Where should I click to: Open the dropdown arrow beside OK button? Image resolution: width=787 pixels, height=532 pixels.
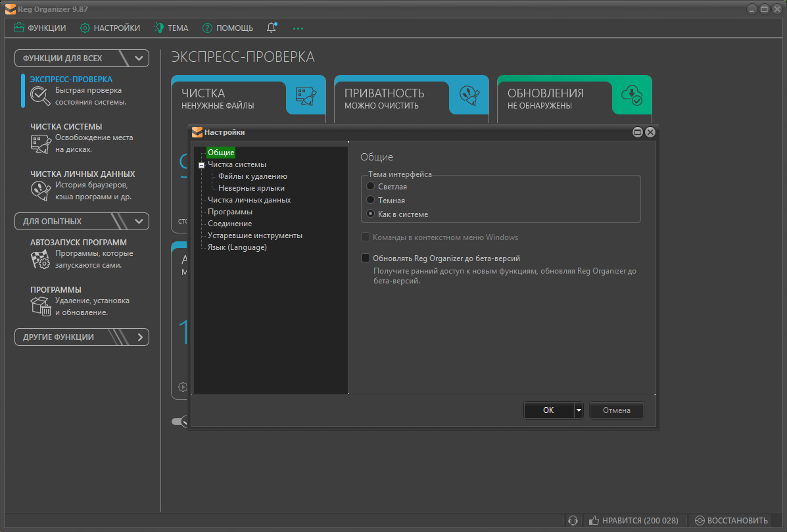(579, 410)
